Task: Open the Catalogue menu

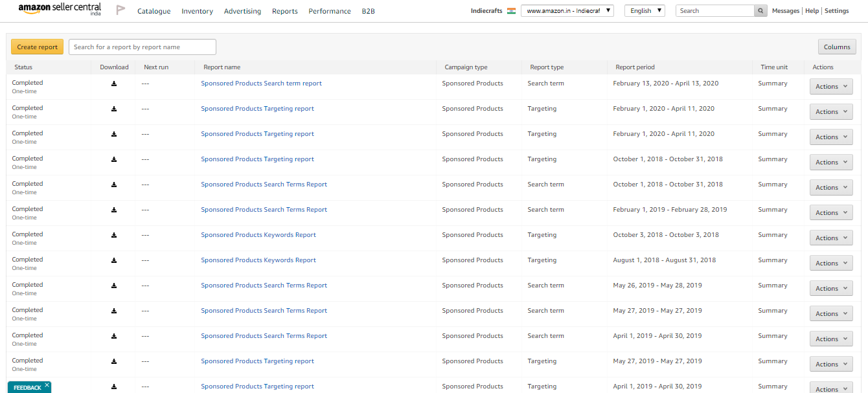Action: [x=154, y=11]
